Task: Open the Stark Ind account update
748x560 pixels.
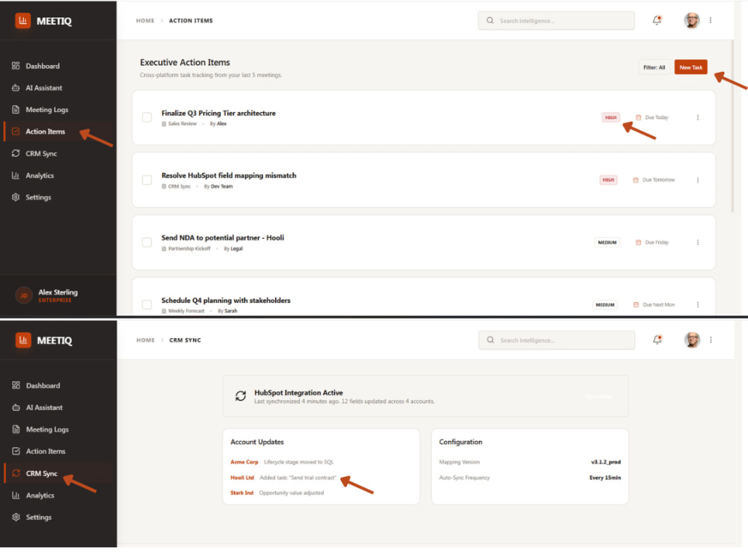Action: pos(278,493)
